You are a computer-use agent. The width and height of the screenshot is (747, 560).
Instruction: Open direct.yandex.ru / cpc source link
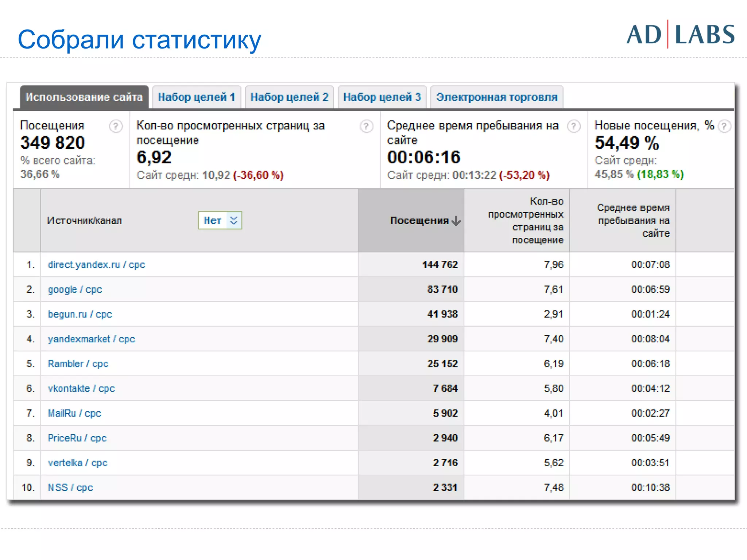pyautogui.click(x=96, y=265)
